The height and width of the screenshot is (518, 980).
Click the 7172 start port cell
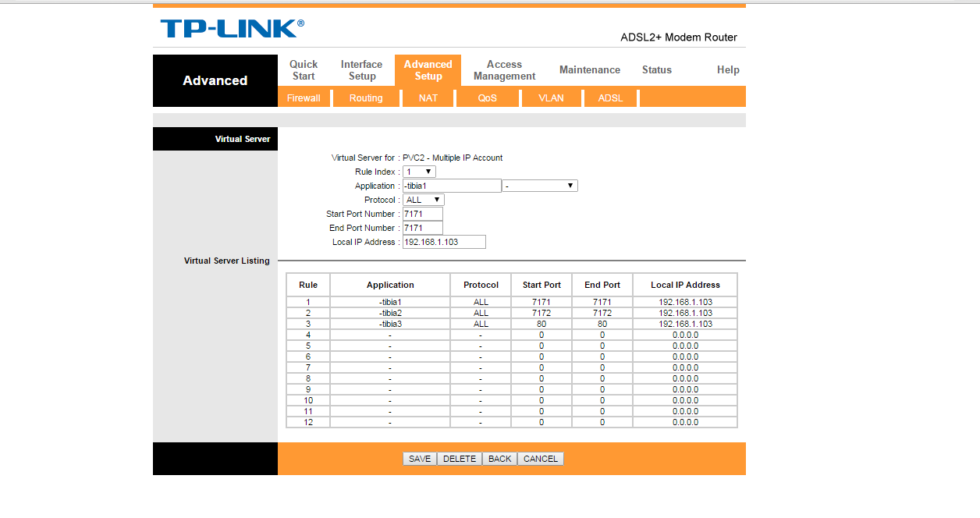[x=541, y=313]
